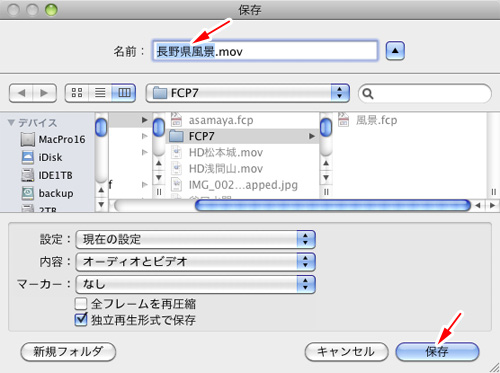Click horizontal scrollbar left arrow

[x=478, y=205]
